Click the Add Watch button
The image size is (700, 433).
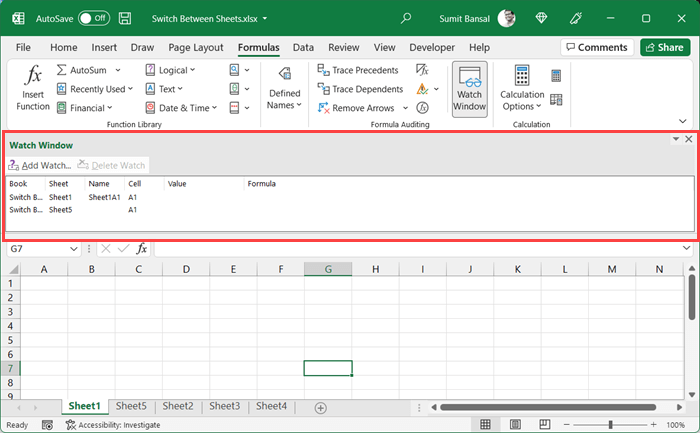pyautogui.click(x=40, y=165)
